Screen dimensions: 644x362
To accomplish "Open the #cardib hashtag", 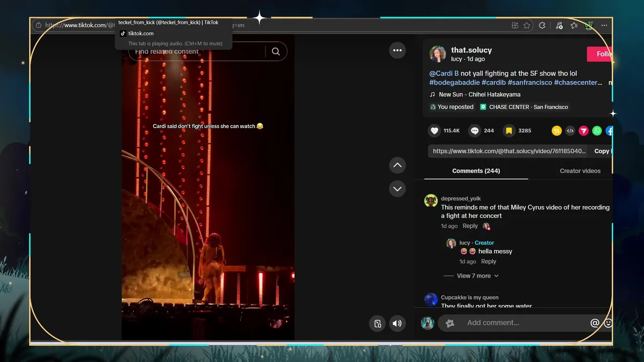I will (494, 82).
